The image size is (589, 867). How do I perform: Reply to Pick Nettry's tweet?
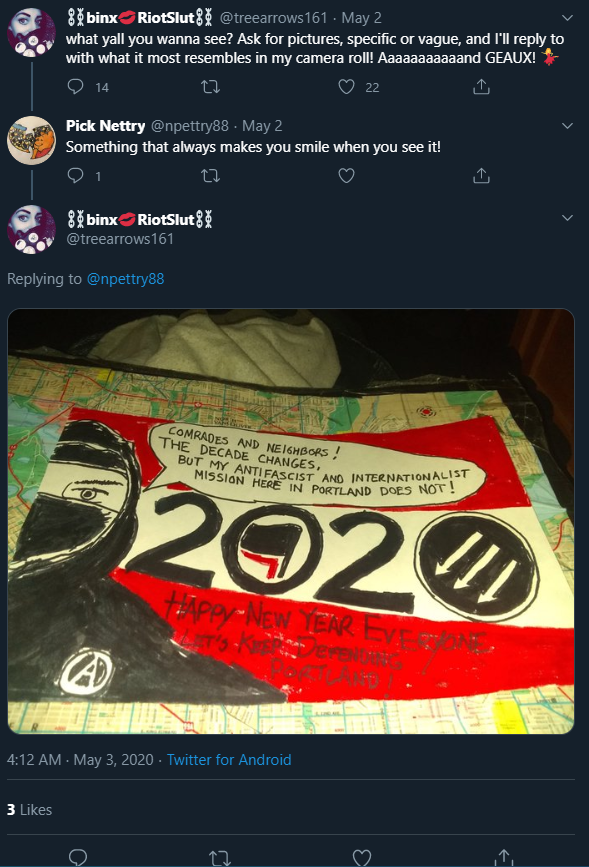pos(76,176)
